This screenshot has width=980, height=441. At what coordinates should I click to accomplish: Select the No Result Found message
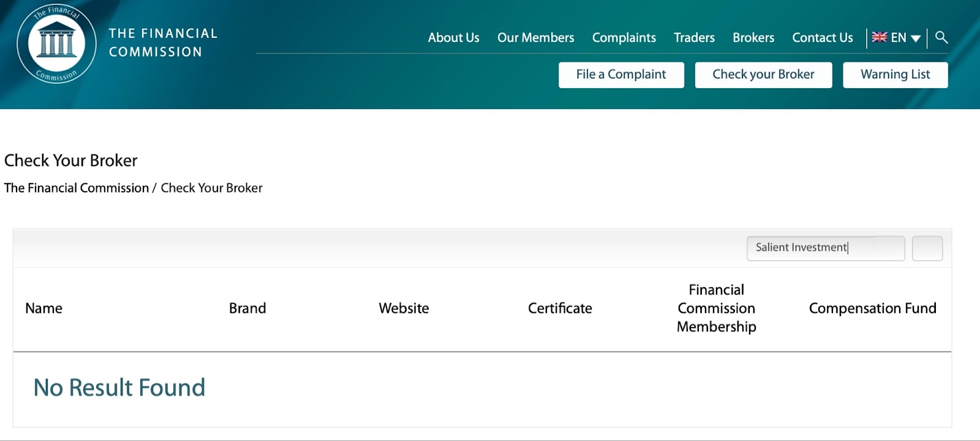[119, 388]
